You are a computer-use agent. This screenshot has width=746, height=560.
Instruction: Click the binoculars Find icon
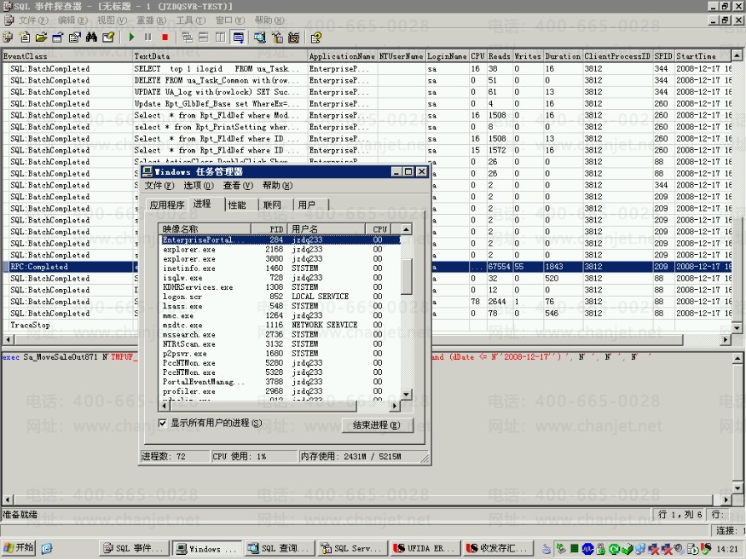tap(91, 38)
